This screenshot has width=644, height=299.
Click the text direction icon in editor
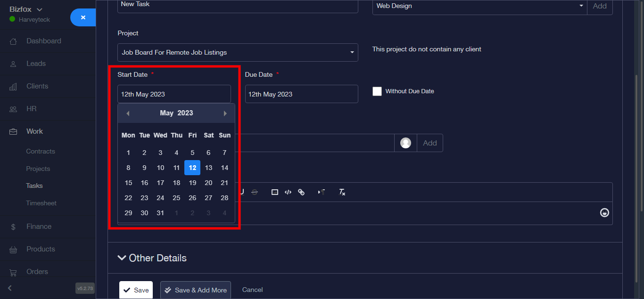tap(322, 192)
